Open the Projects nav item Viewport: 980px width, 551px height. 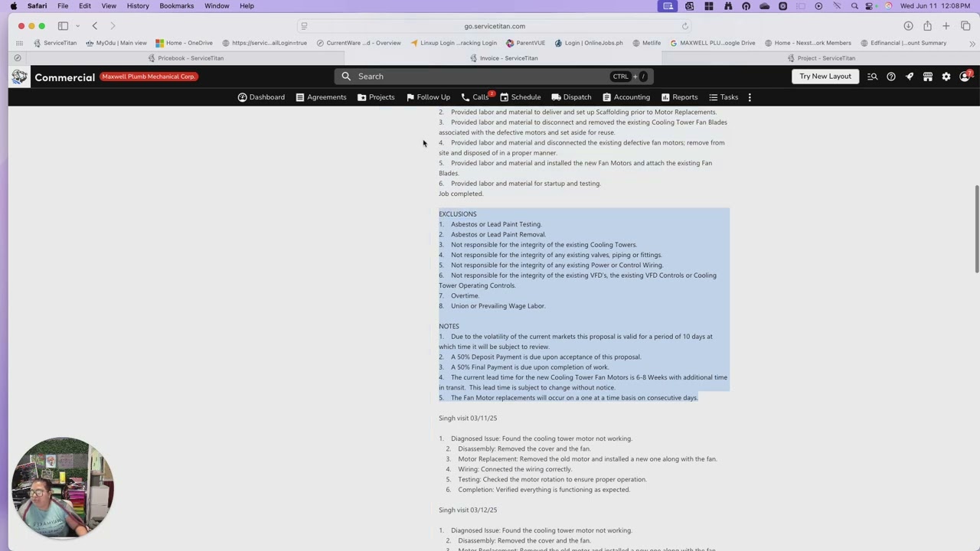click(x=376, y=97)
